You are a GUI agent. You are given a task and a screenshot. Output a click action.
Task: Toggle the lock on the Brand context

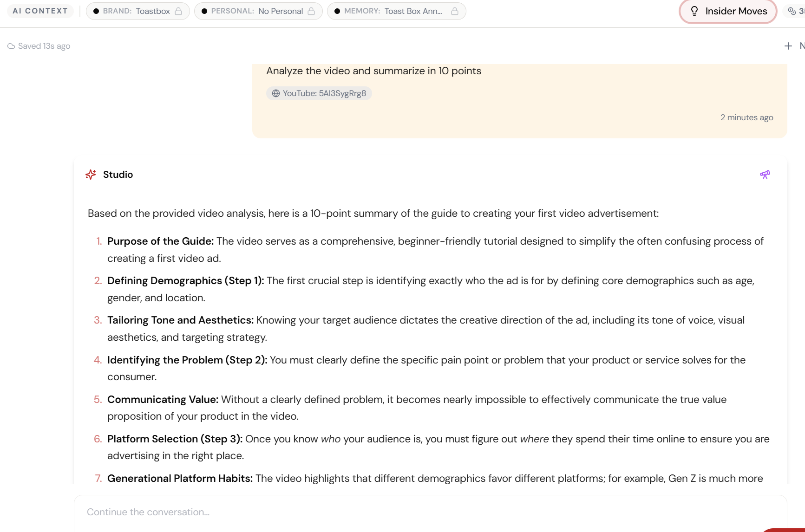tap(178, 11)
